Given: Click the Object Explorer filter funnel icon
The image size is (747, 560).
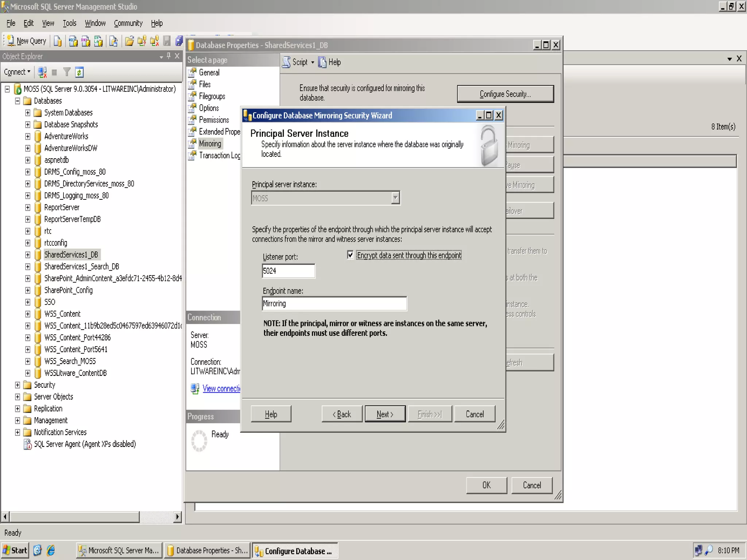Looking at the screenshot, I should (67, 72).
